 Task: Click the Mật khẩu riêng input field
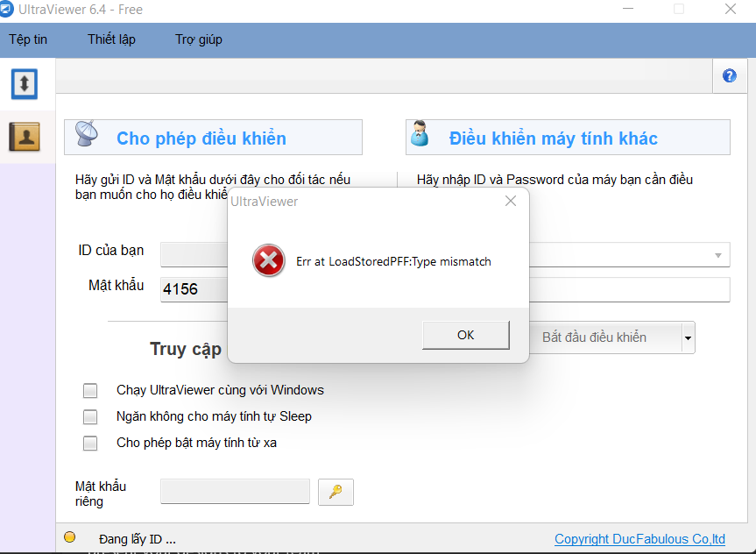tap(236, 491)
